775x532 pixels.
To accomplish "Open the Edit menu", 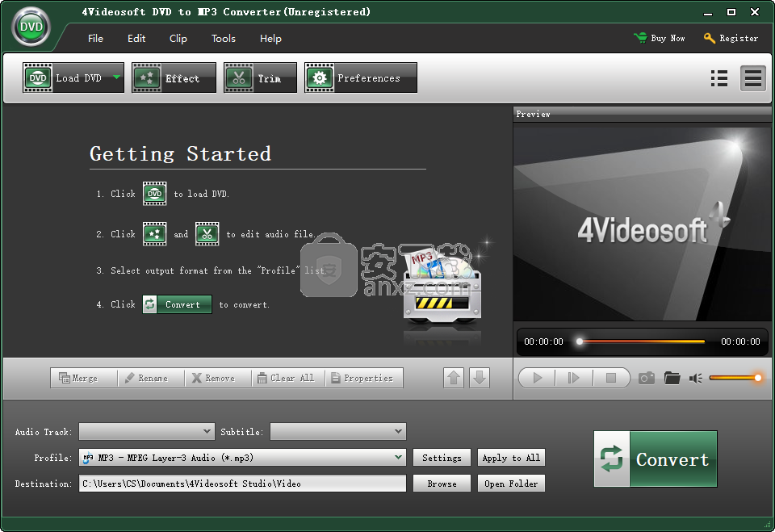I will (x=136, y=38).
